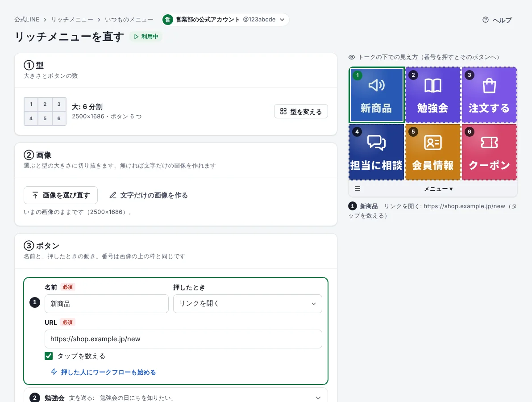532x402 pixels.
Task: Click the open book icon on 勉強会 tile
Action: pyautogui.click(x=432, y=86)
